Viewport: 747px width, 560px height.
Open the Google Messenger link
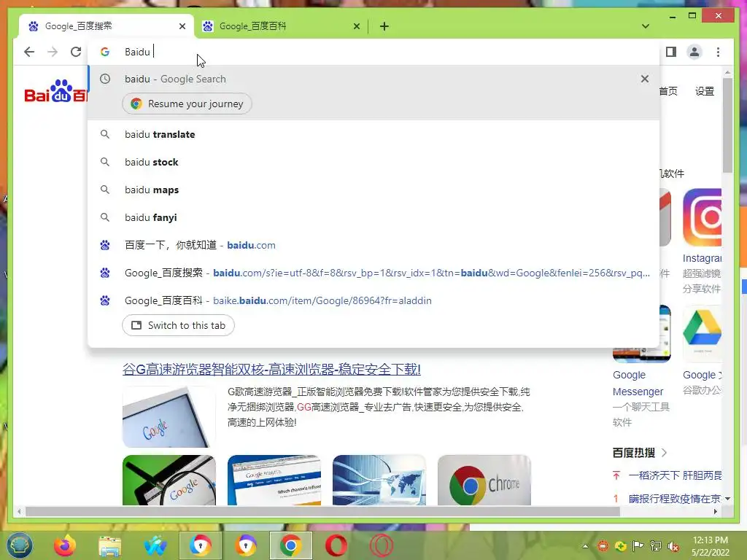[x=638, y=384]
